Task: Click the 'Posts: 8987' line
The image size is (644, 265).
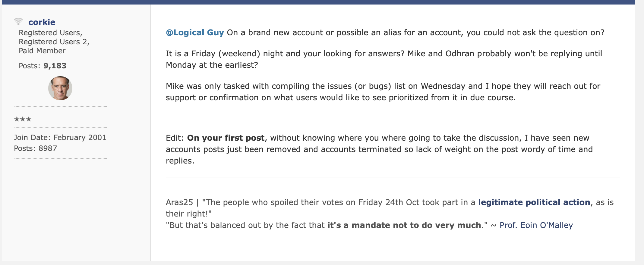Action: [35, 148]
